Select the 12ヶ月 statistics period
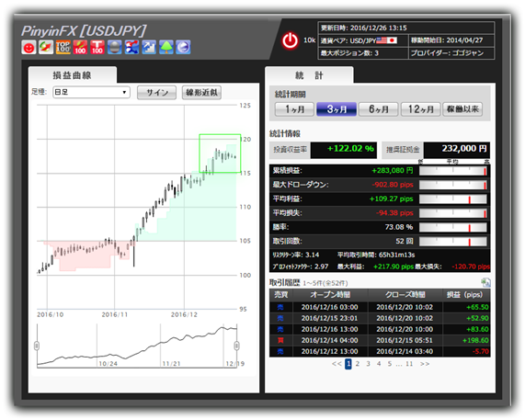This screenshot has width=525, height=420. (x=420, y=109)
